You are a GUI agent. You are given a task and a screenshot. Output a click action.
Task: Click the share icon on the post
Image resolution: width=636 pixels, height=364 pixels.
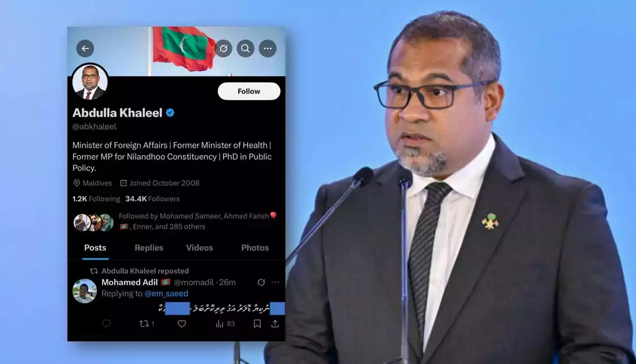tap(275, 323)
